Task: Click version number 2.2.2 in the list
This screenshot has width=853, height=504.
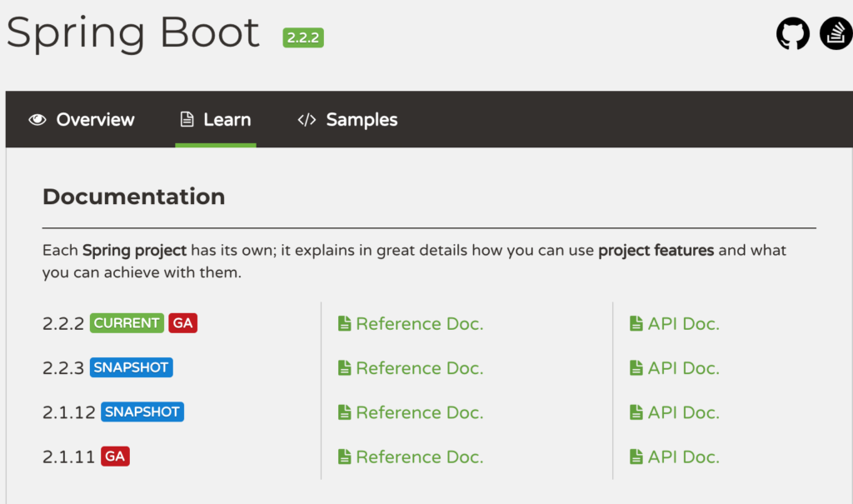Action: [63, 324]
